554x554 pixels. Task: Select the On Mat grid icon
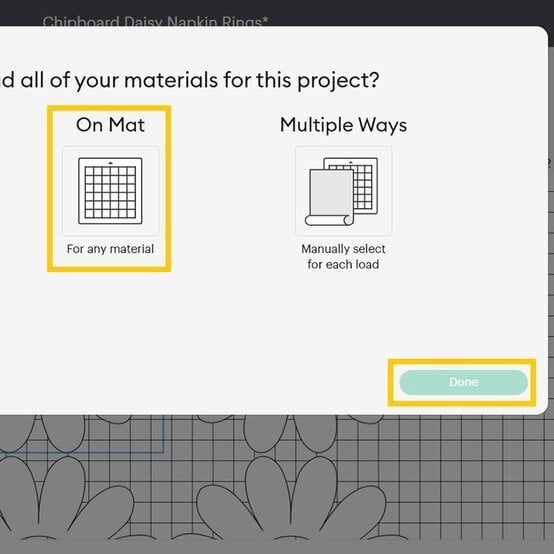[110, 191]
